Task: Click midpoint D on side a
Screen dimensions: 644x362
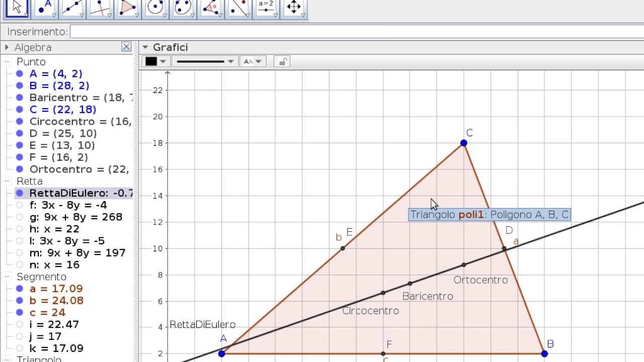Action: pyautogui.click(x=504, y=248)
